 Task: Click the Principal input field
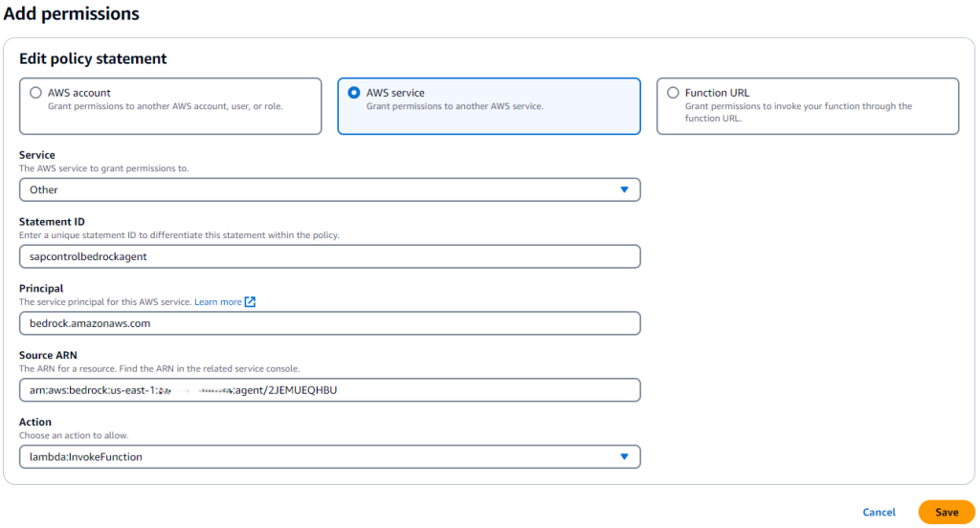[x=329, y=323]
